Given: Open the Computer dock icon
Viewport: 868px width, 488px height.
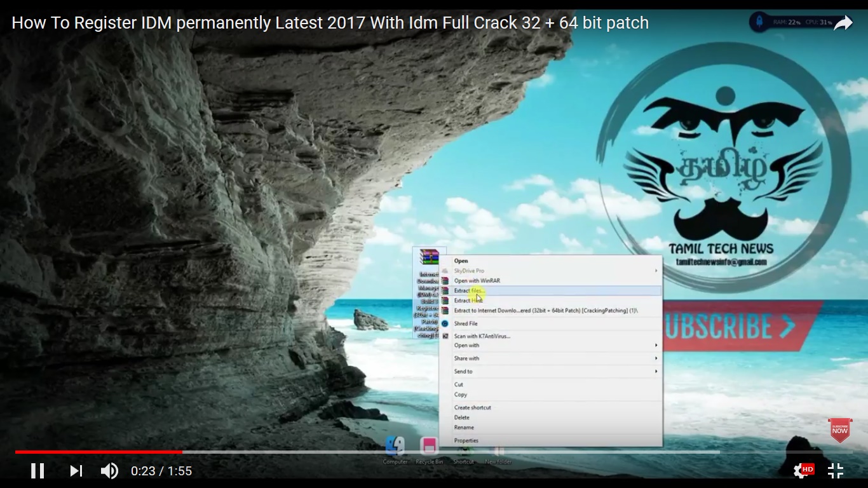Looking at the screenshot, I should tap(395, 447).
